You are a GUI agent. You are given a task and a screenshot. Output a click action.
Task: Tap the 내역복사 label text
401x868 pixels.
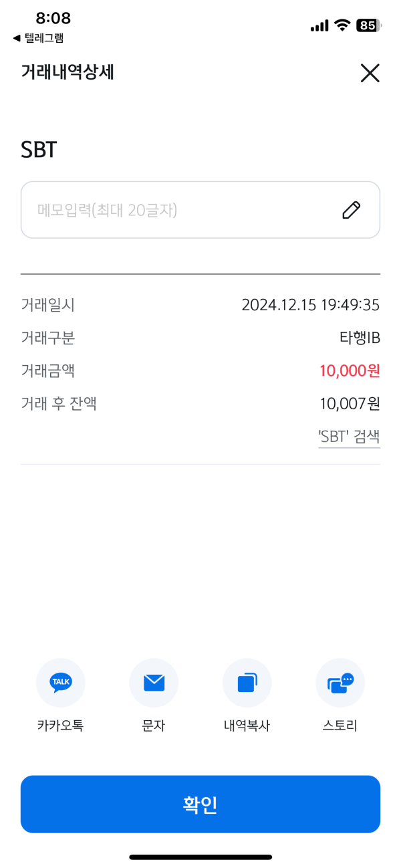click(247, 726)
